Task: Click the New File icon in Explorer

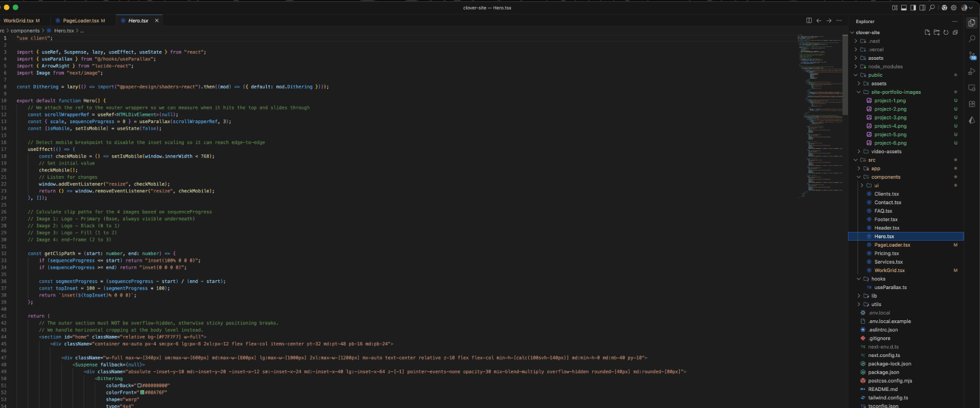Action: point(927,32)
